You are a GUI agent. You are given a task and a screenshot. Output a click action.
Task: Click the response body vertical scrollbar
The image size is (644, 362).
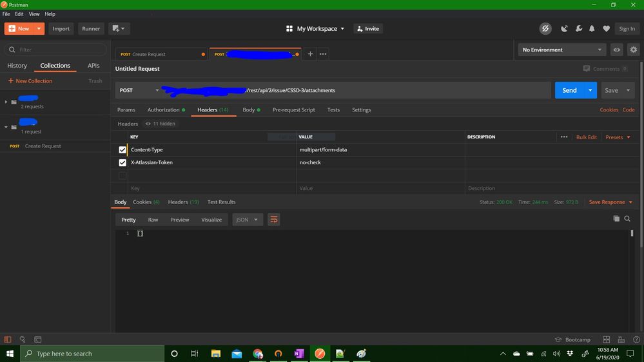pos(632,234)
